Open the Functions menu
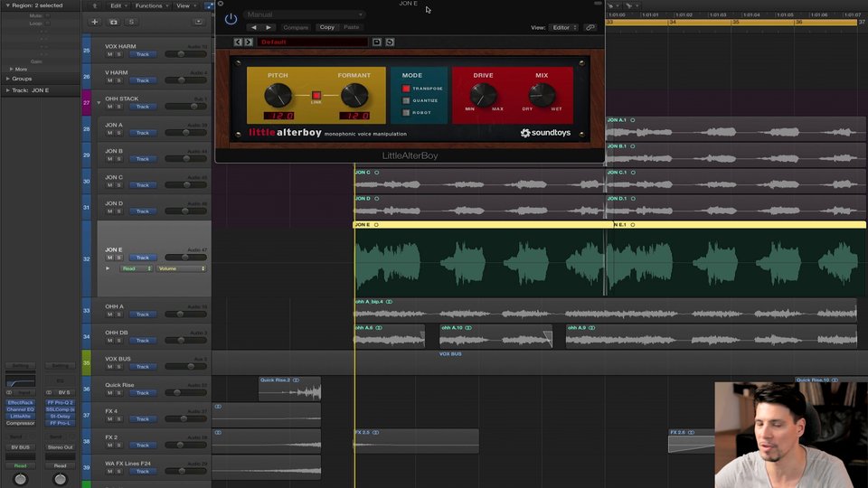 151,6
